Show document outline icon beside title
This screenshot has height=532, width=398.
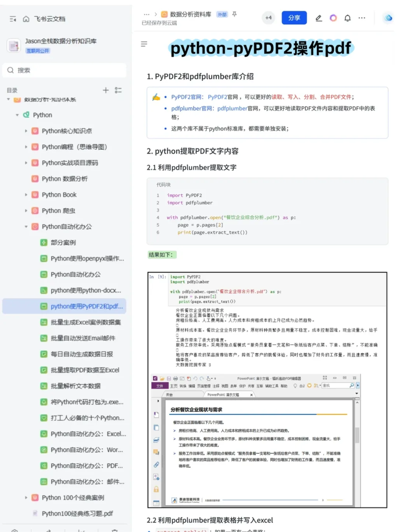(144, 44)
